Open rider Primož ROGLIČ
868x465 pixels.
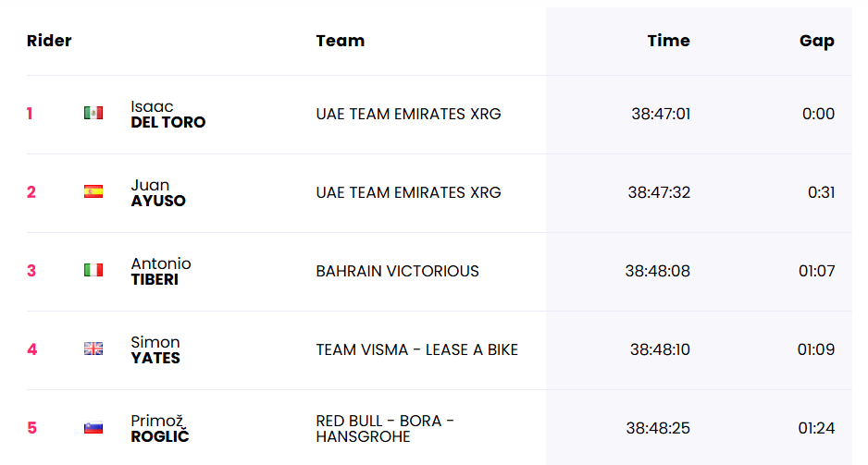pos(159,429)
